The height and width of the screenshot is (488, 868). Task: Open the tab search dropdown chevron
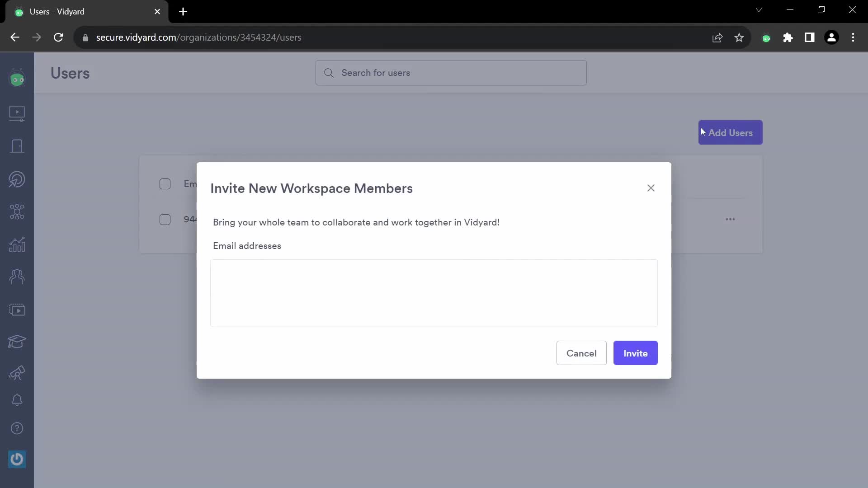coord(759,10)
